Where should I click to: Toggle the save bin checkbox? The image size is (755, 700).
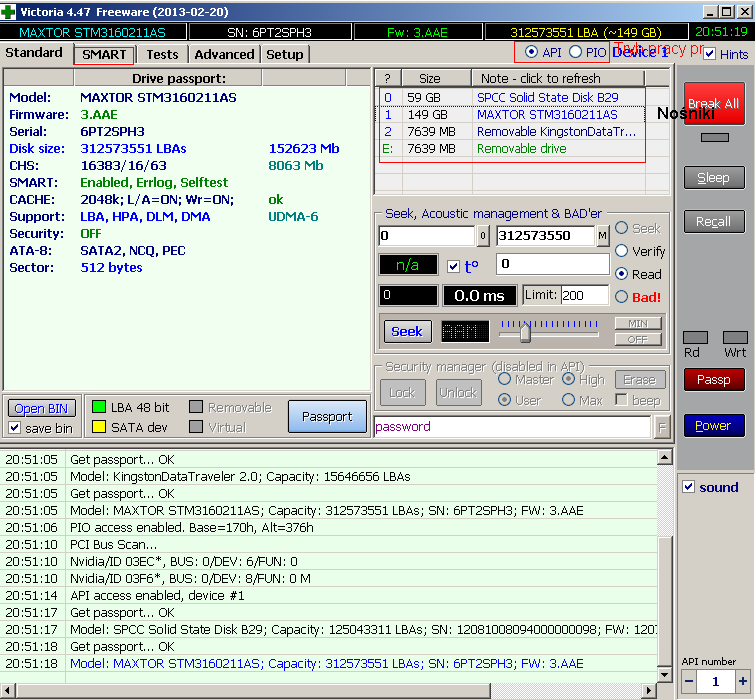pos(15,428)
